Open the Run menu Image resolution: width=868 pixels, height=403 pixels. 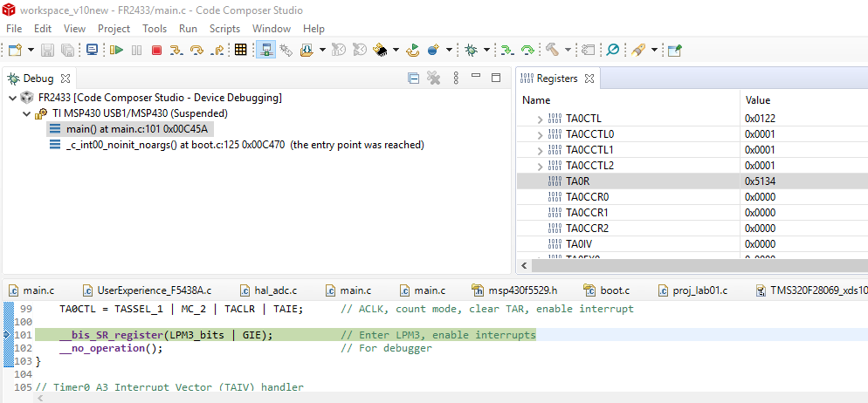(x=189, y=29)
